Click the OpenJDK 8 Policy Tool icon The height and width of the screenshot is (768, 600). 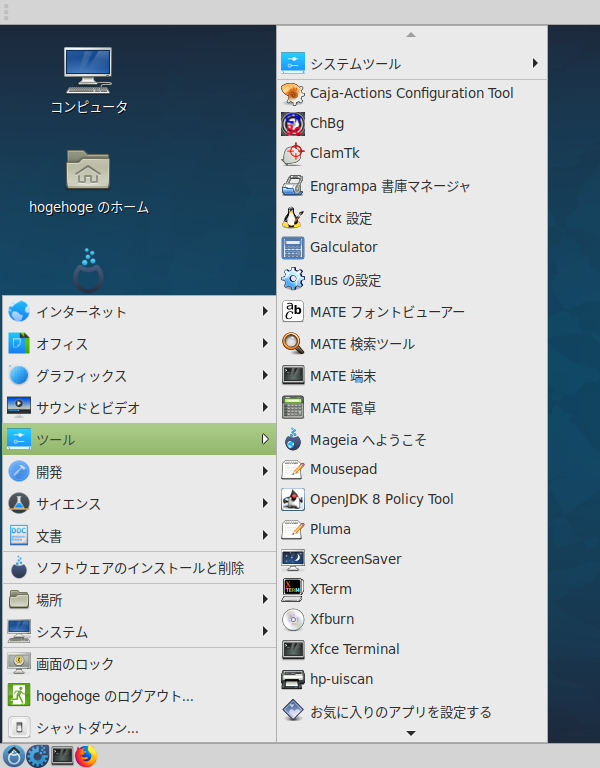pos(293,499)
